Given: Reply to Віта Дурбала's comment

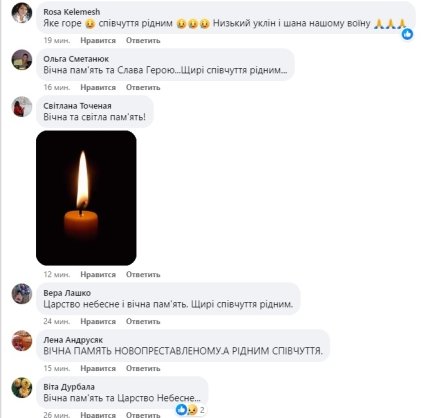Looking at the screenshot, I should [143, 415].
